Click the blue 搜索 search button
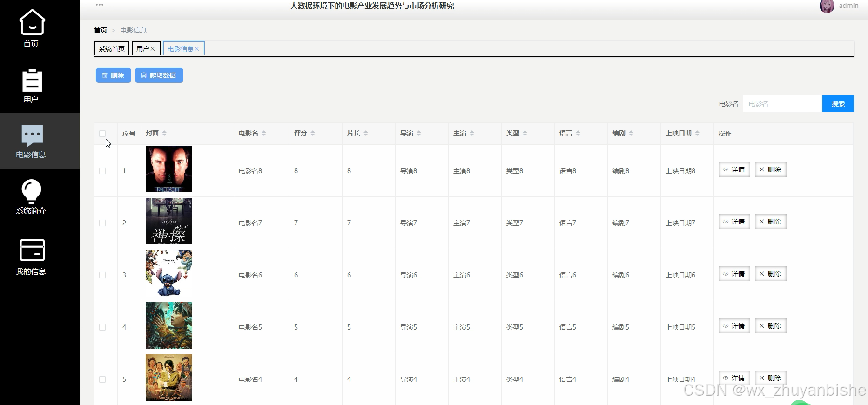Viewport: 868px width, 405px height. pos(838,104)
